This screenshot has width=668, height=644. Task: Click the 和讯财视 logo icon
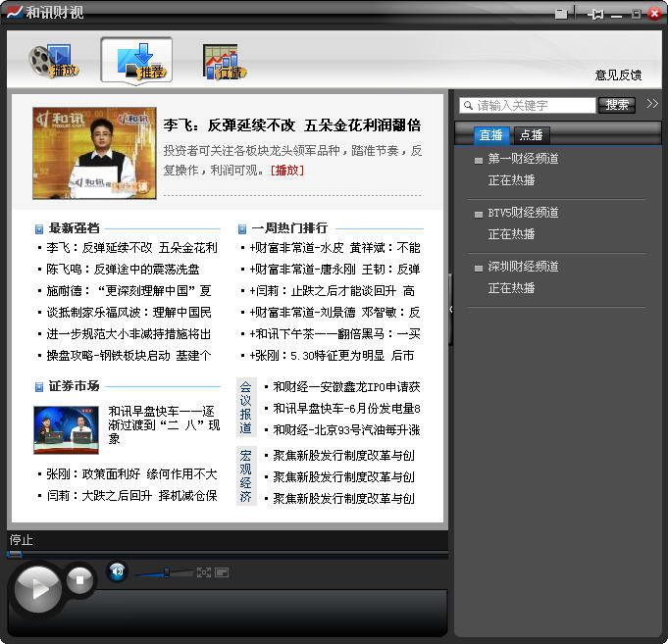click(x=14, y=12)
